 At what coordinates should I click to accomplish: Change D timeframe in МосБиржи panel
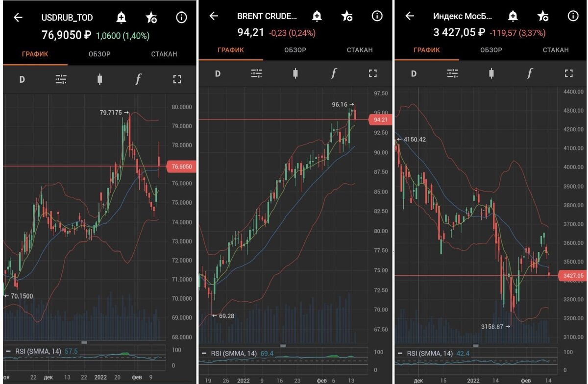(414, 73)
